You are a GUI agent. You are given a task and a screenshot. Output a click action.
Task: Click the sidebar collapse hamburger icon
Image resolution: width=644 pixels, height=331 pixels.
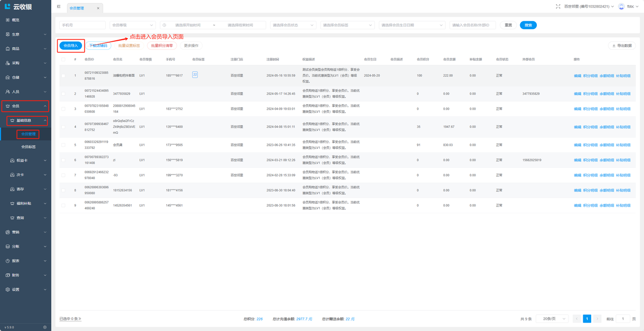click(x=59, y=7)
